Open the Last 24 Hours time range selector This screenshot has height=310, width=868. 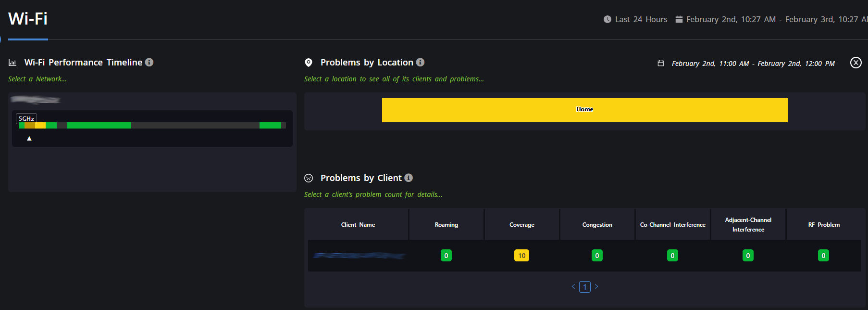point(641,19)
